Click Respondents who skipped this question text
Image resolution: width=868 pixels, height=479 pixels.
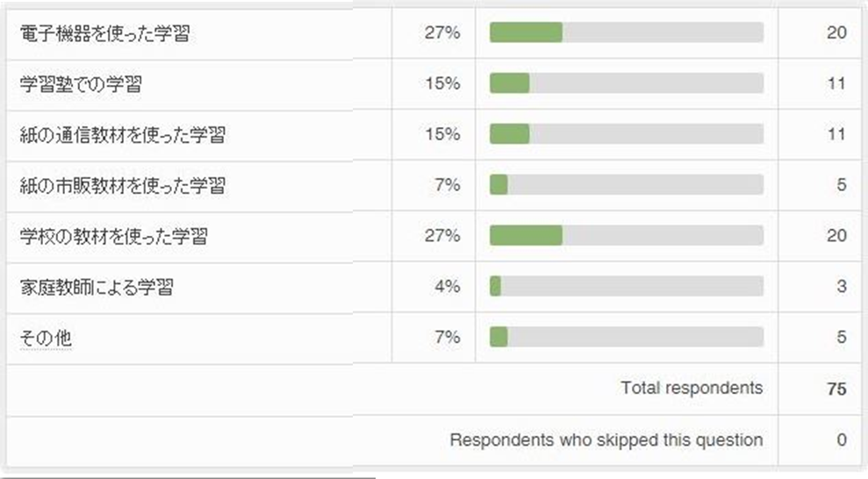(606, 440)
